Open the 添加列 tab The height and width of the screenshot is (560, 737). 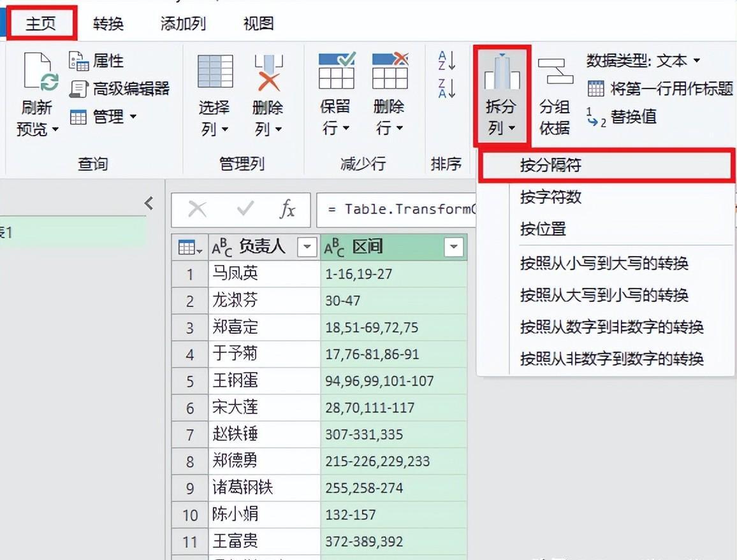point(183,23)
